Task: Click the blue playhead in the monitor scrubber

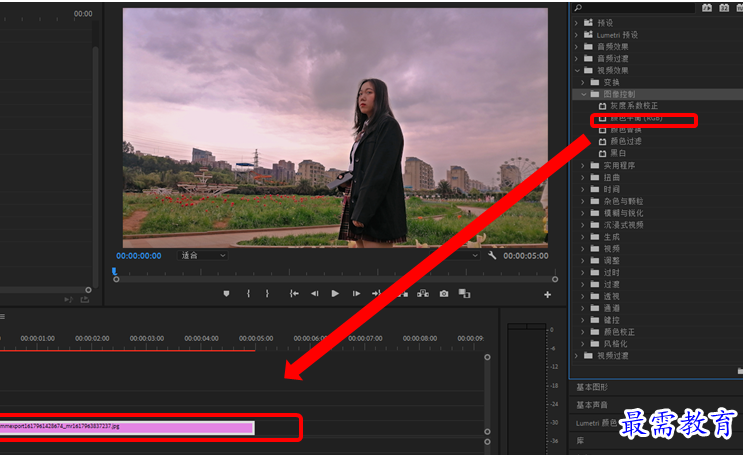Action: (x=114, y=271)
